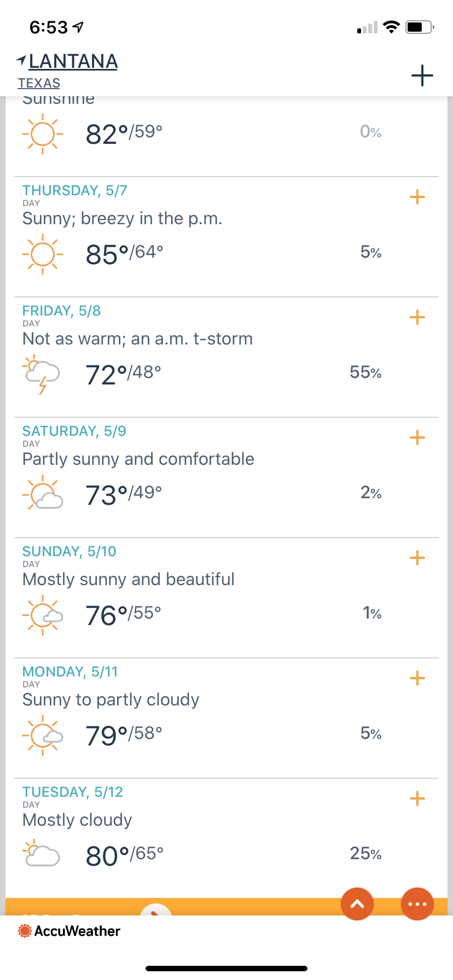The image size is (453, 980).
Task: Tap the partly sunny icon for Saturday
Action: point(43,494)
